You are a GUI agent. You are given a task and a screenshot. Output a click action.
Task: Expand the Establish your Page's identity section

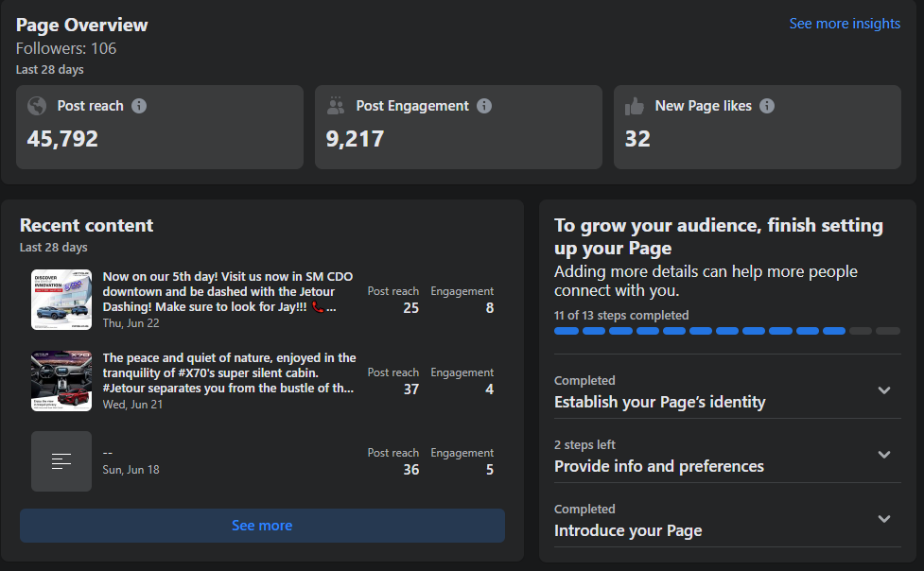click(884, 390)
